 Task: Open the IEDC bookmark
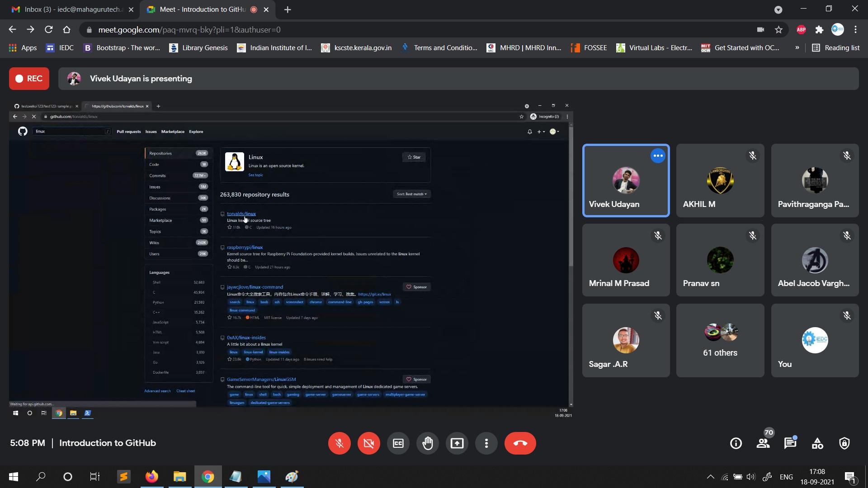point(60,47)
